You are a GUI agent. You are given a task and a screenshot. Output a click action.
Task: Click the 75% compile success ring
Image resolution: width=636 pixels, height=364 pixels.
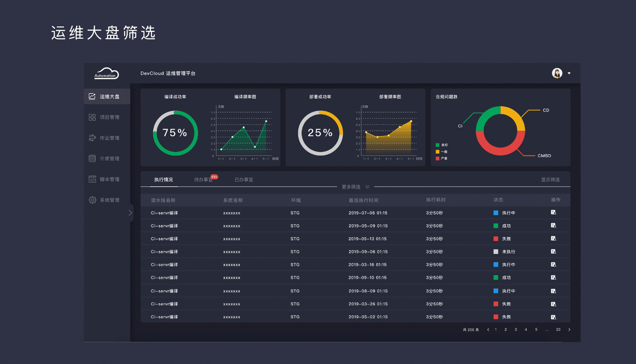click(x=175, y=132)
